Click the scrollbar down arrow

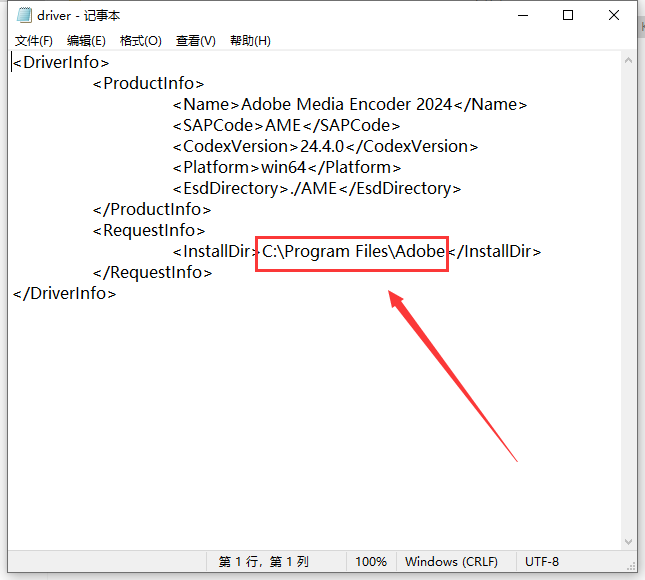pyautogui.click(x=628, y=541)
